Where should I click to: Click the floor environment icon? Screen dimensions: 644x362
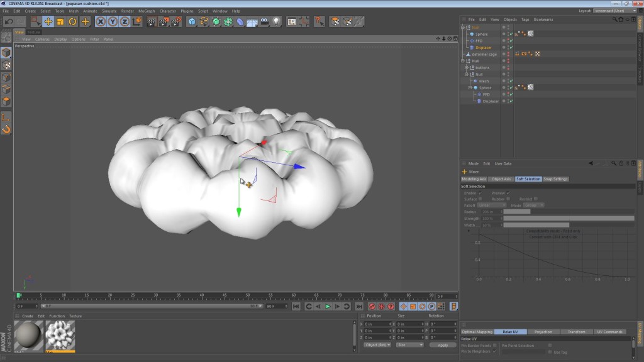[x=252, y=21]
